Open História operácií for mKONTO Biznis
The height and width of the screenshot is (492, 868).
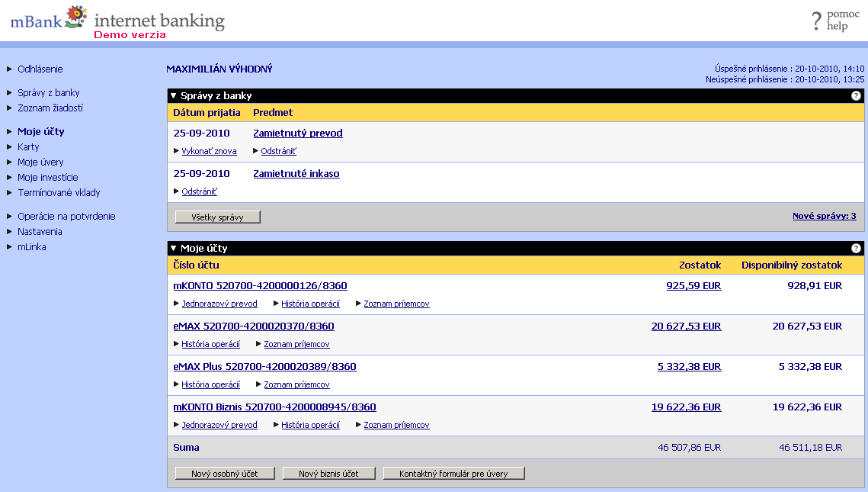pyautogui.click(x=311, y=425)
